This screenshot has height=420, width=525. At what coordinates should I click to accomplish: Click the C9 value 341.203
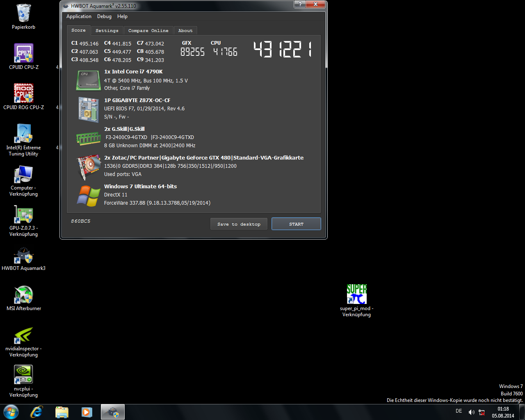click(155, 60)
